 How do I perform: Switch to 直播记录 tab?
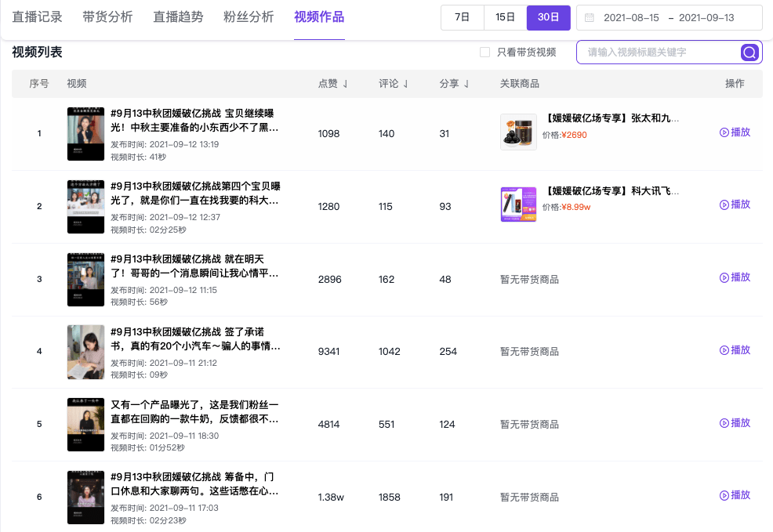[x=37, y=17]
